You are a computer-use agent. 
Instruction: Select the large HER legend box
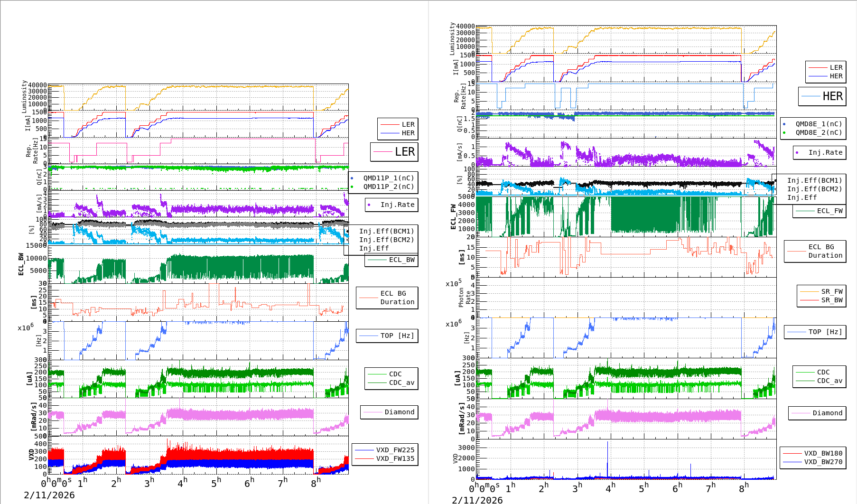(x=822, y=96)
